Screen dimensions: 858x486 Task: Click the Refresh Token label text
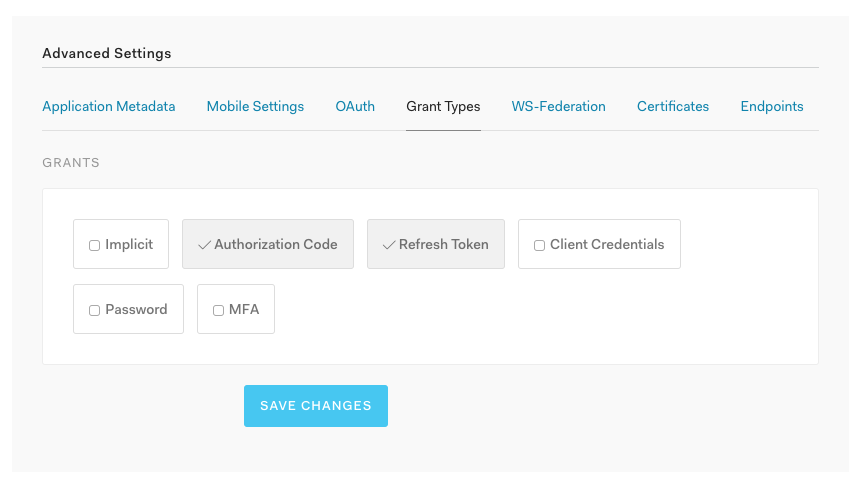(x=444, y=244)
